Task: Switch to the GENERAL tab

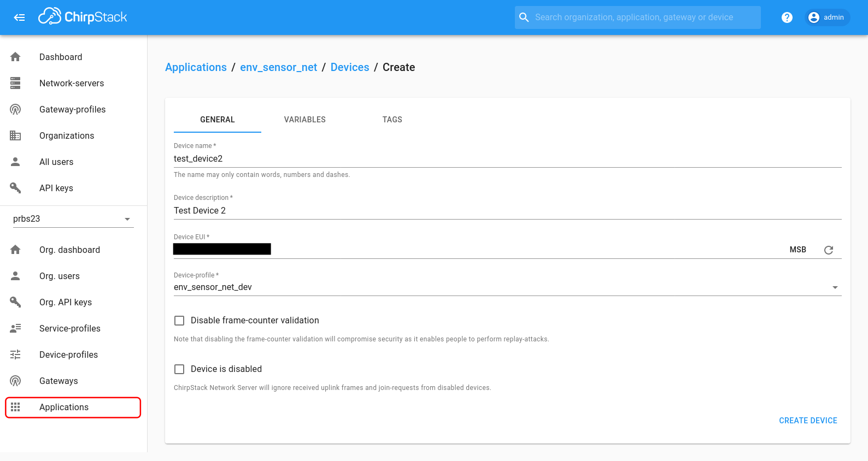Action: pos(218,120)
